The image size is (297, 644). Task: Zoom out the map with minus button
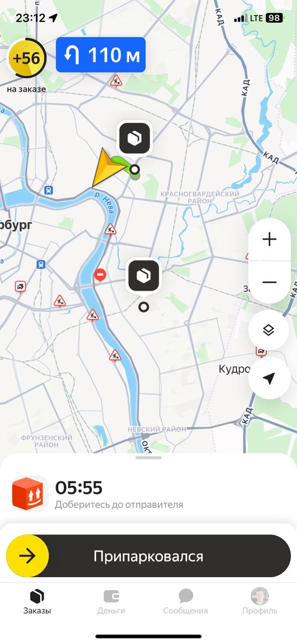click(269, 282)
